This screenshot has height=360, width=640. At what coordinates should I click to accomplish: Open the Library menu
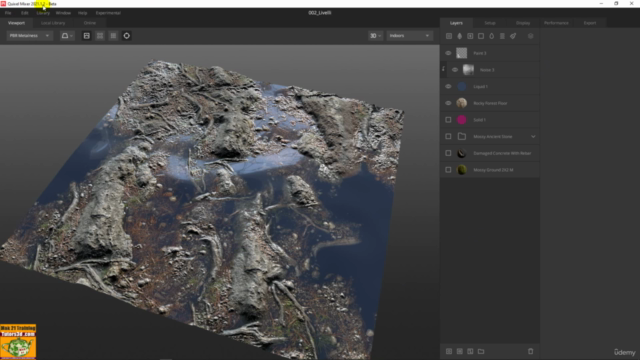(43, 13)
